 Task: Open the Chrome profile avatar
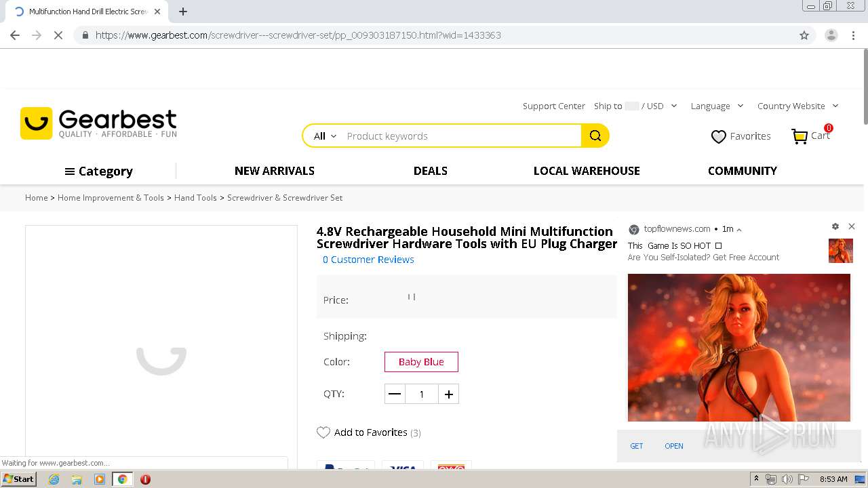(x=831, y=35)
